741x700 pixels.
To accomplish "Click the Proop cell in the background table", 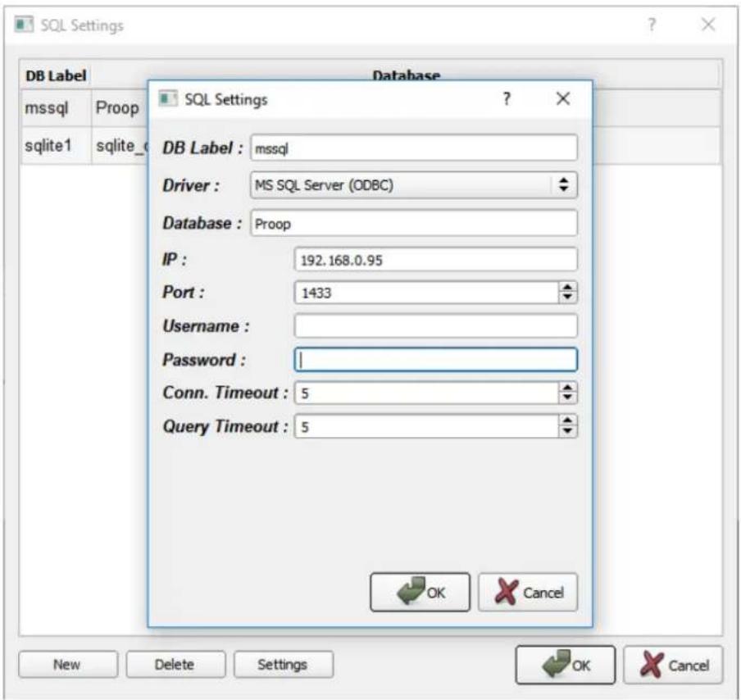I will 120,107.
